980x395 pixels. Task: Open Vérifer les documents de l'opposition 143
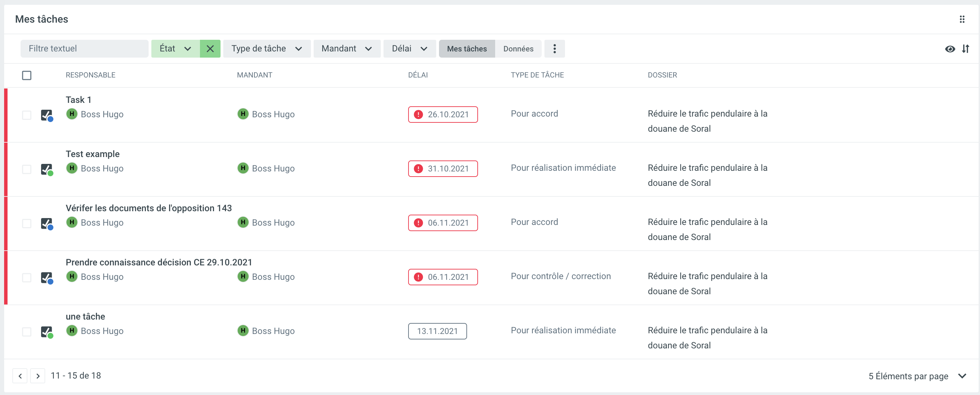[x=148, y=208]
